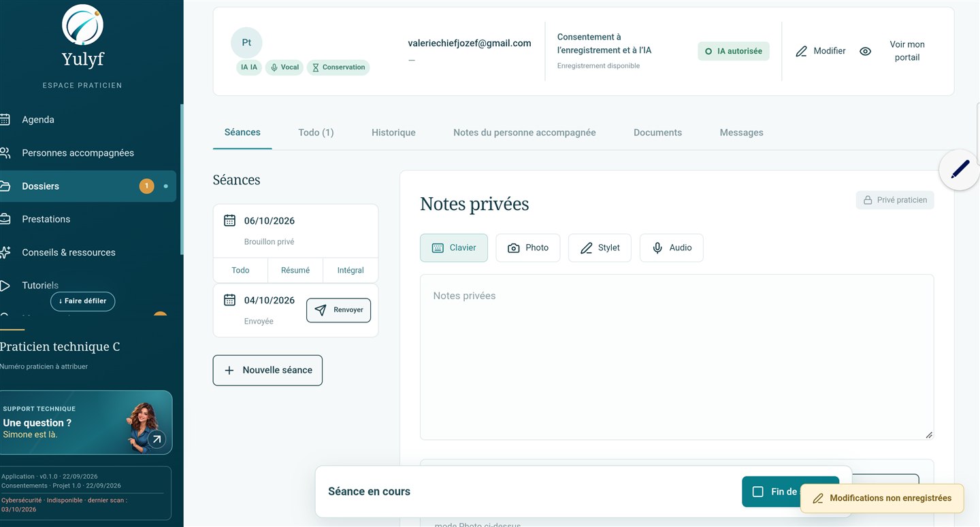
Task: Show Todo for the 06/10/2026 session
Action: 240,270
